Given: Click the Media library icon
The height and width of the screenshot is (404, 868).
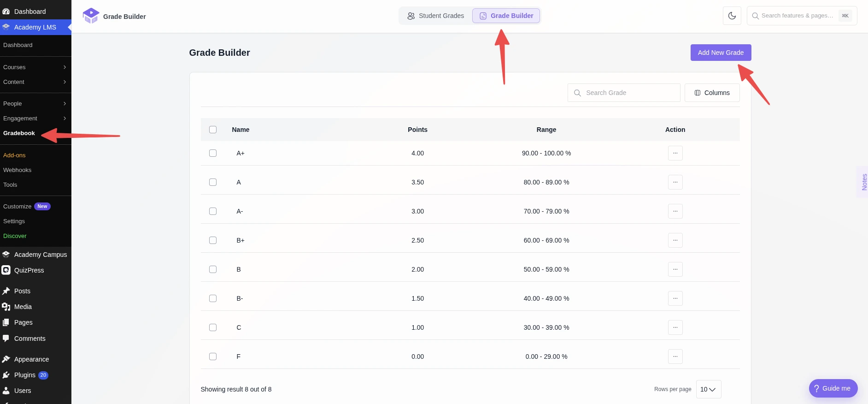Looking at the screenshot, I should pos(6,307).
